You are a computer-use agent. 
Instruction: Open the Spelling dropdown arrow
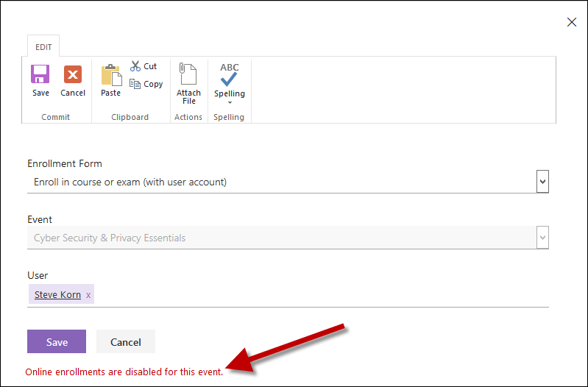[x=230, y=102]
